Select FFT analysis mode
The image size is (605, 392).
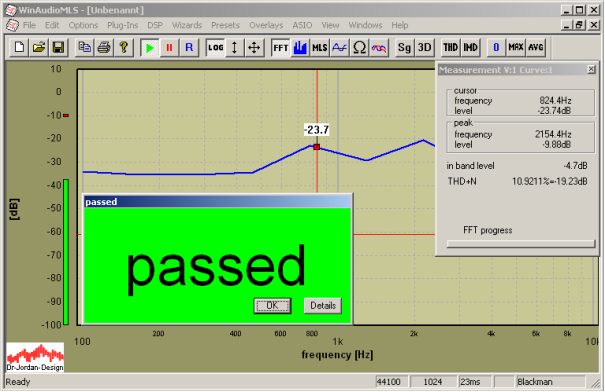(280, 47)
